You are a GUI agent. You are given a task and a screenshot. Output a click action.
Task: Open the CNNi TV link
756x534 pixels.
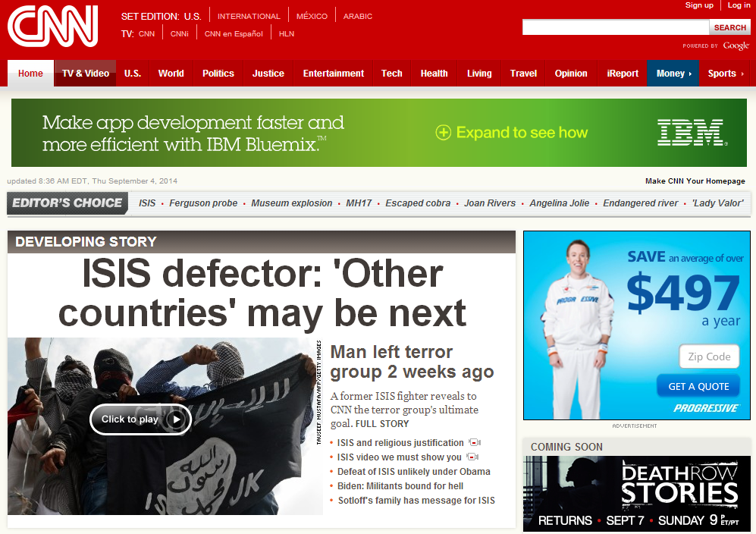pyautogui.click(x=180, y=34)
